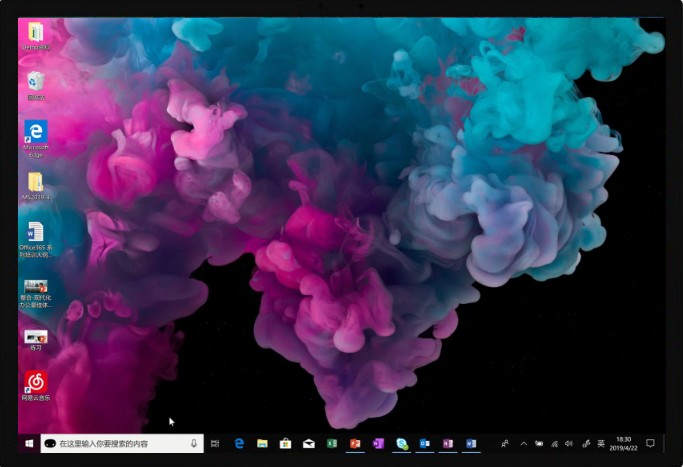The image size is (683, 467).
Task: Open the pen tray icon beside the volume
Action: click(x=586, y=443)
